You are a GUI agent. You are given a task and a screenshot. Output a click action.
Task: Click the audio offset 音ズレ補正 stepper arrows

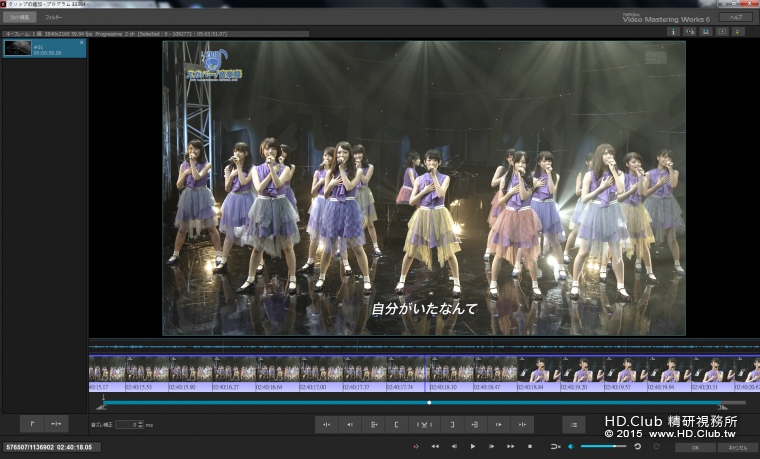[x=140, y=424]
